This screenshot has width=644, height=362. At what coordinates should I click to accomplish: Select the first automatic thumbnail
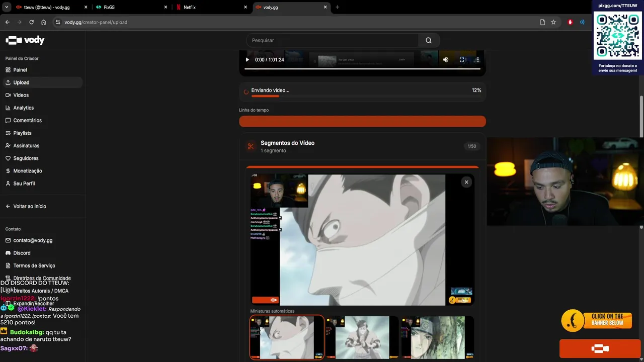[x=287, y=337]
